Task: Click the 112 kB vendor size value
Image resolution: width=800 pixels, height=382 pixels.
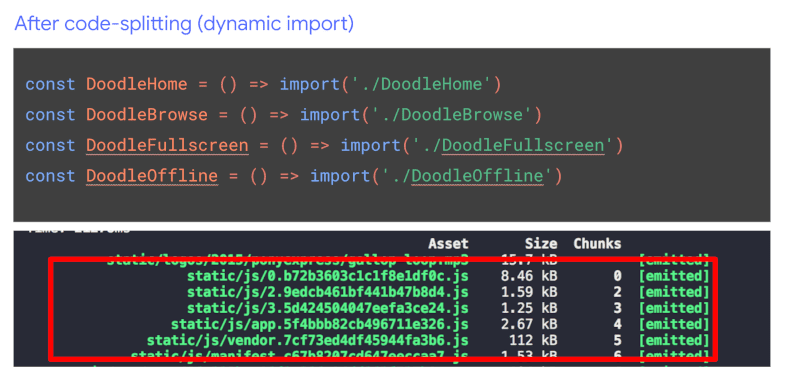Action: (x=533, y=340)
